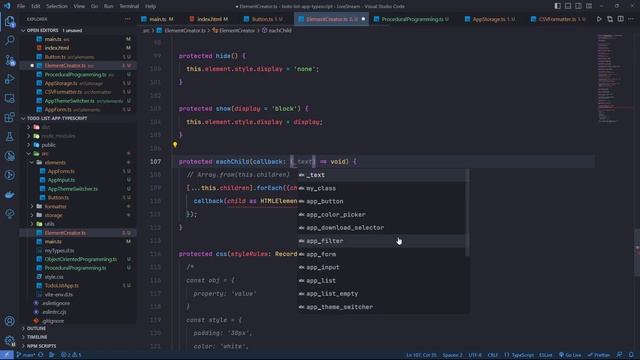Open Explorer Views and More Actions ellipsis
Viewport: 640px width, 360px height.
(x=128, y=19)
